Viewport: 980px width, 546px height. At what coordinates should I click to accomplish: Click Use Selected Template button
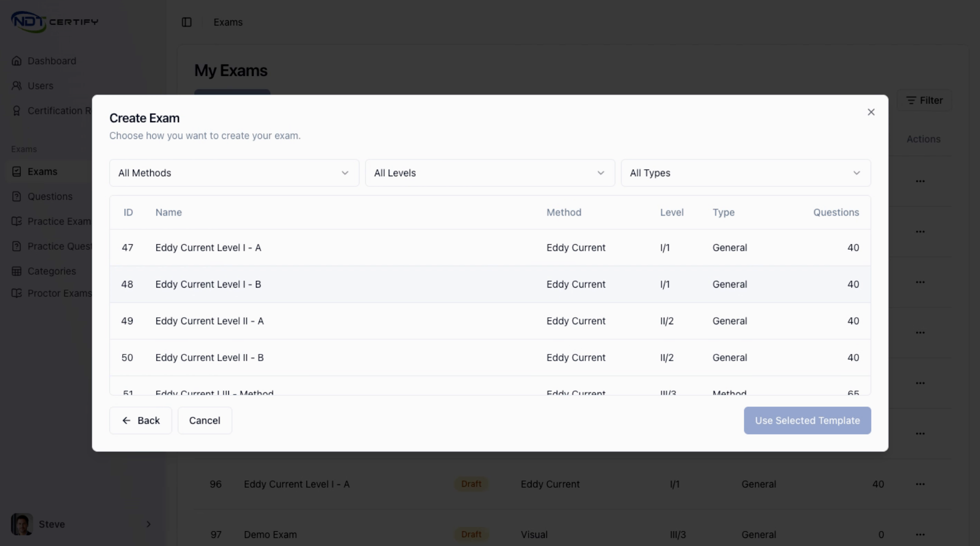point(807,420)
